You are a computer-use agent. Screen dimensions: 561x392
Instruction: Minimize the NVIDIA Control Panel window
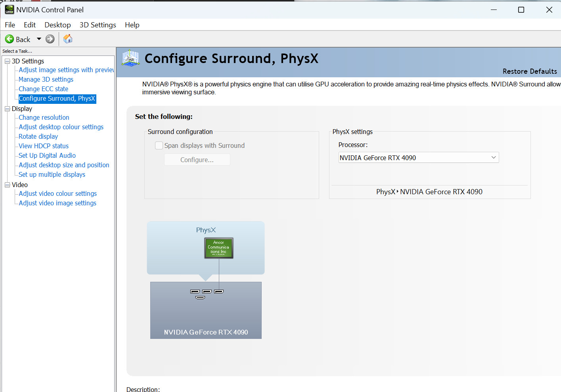pos(494,10)
